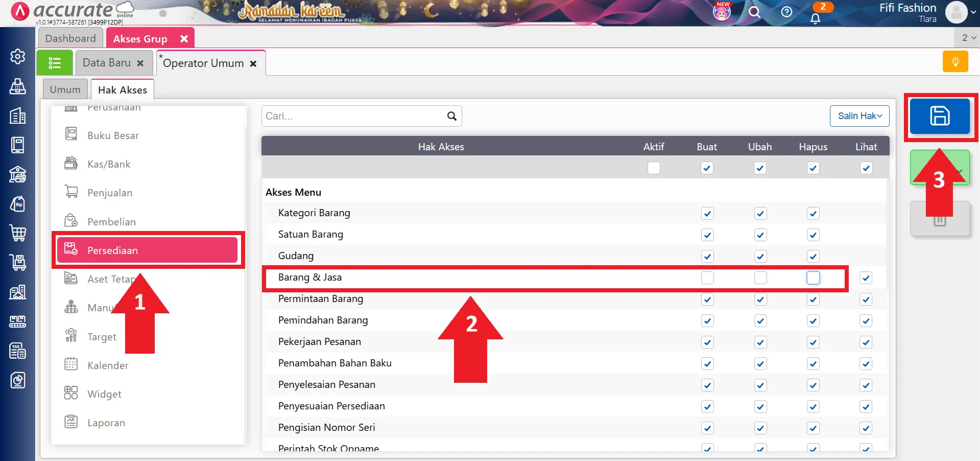The height and width of the screenshot is (461, 980).
Task: Expand the tab counter dropdown showing 2
Action: pos(969,38)
